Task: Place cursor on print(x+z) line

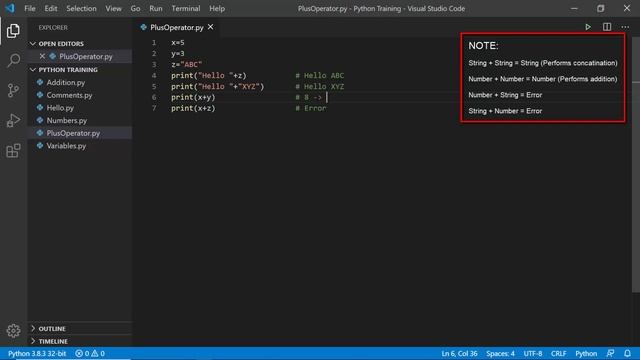Action: click(193, 108)
